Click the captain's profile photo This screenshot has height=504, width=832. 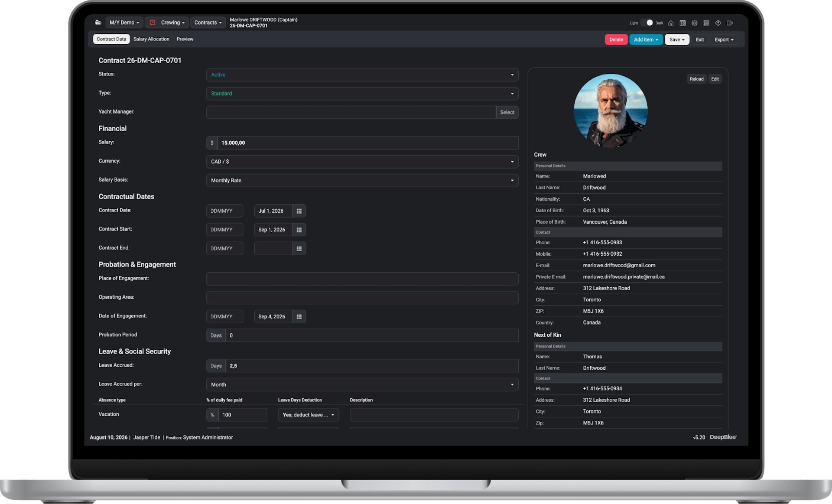[x=611, y=111]
